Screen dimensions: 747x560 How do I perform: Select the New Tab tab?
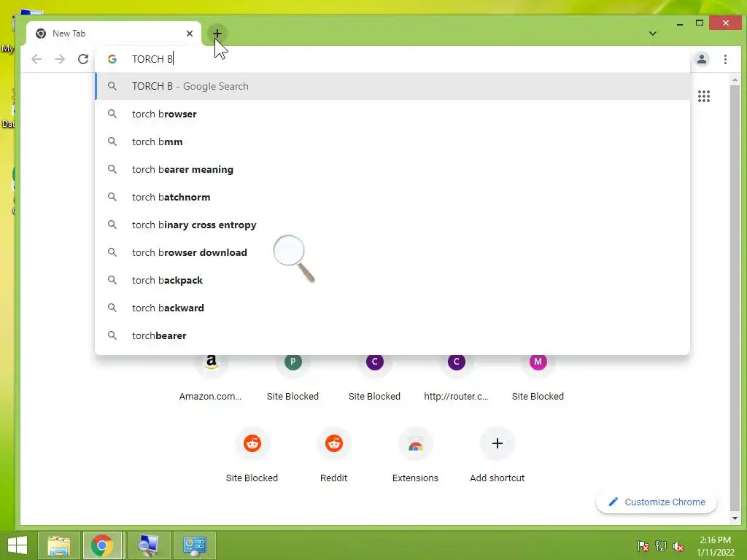pos(115,34)
